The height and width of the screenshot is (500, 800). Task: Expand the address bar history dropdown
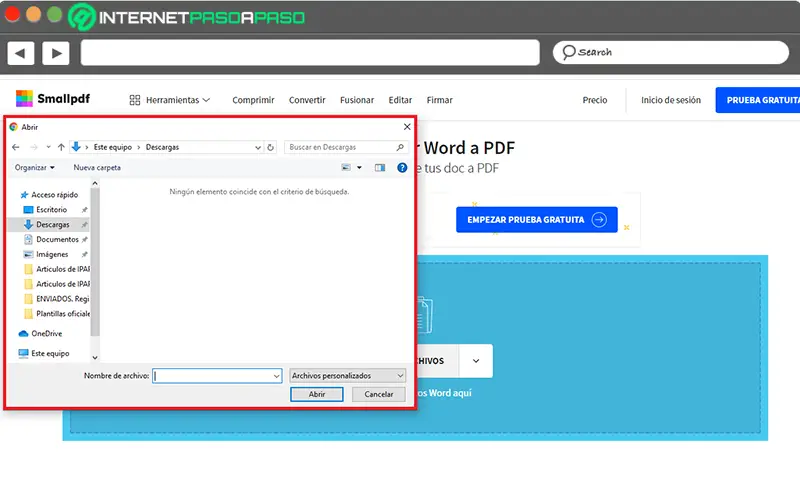tap(258, 147)
